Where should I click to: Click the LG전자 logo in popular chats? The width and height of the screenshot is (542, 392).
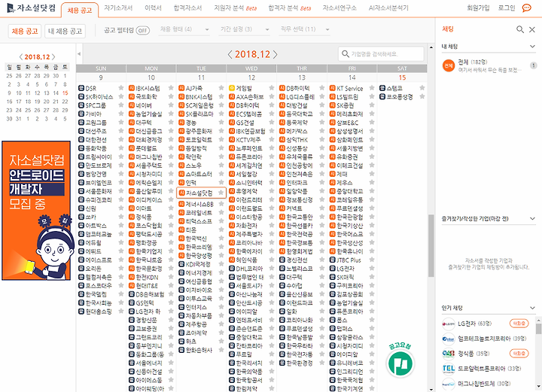point(449,324)
